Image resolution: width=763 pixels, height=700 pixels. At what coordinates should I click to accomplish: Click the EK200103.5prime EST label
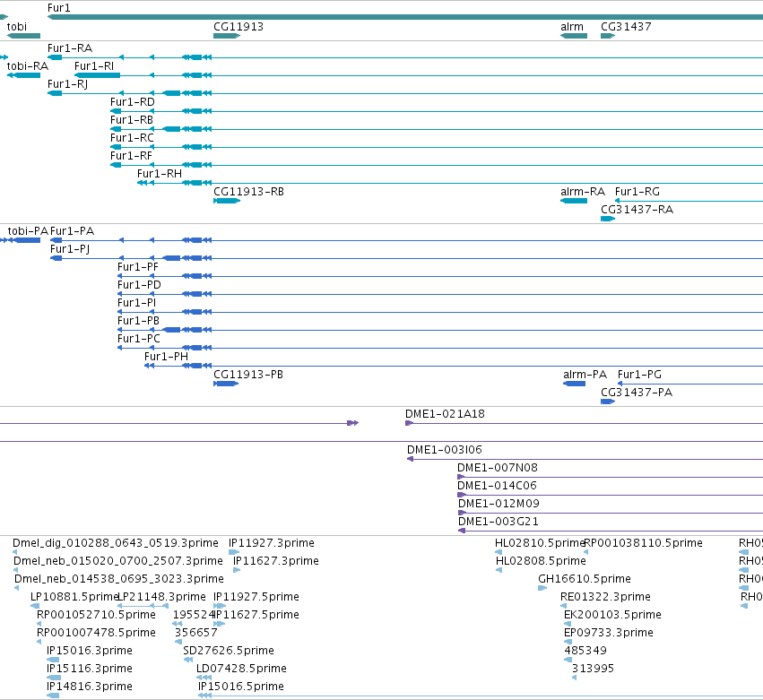point(612,616)
